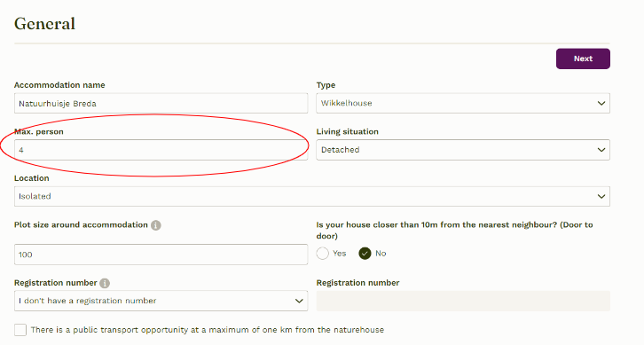Click the Registration number info icon
The width and height of the screenshot is (644, 345).
[x=105, y=283]
